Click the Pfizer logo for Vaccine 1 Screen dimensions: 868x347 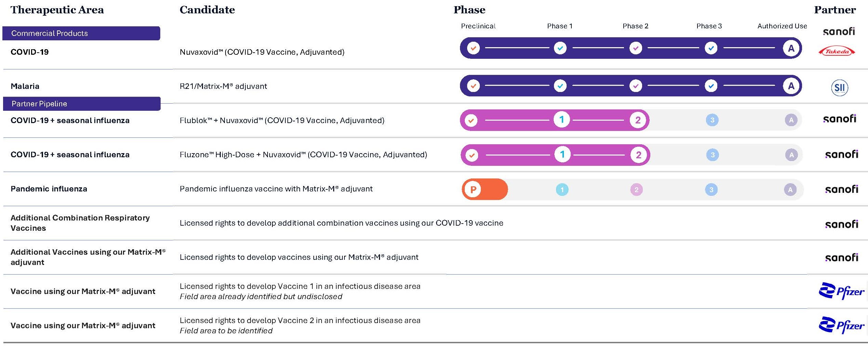[841, 291]
